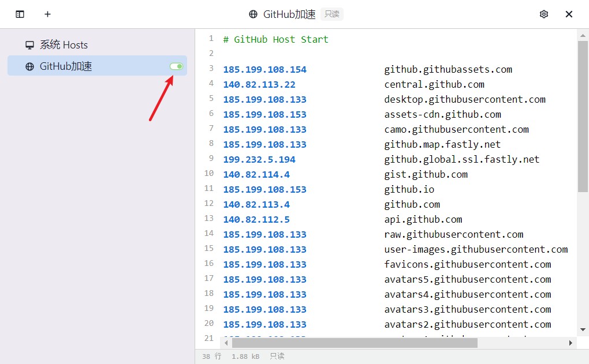The height and width of the screenshot is (364, 589).
Task: Click the system Hosts monitor icon
Action: [29, 44]
